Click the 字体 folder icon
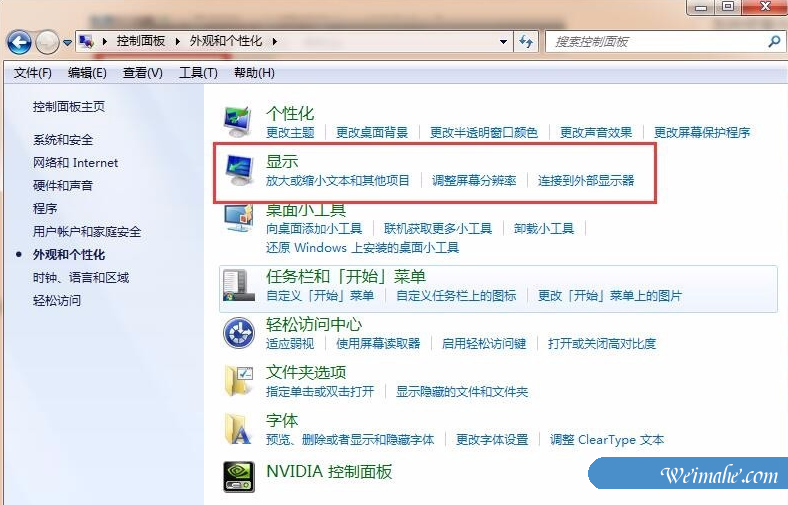The image size is (788, 505). 238,429
